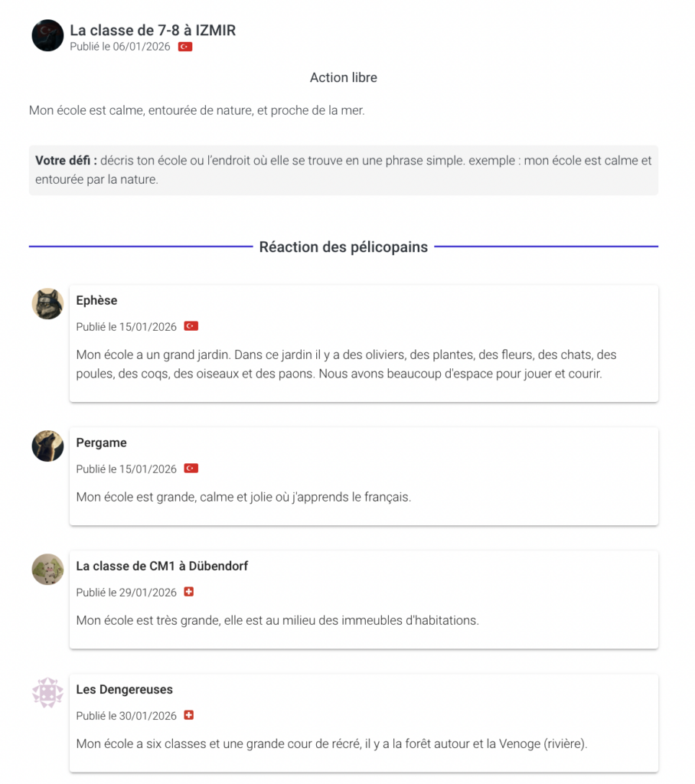Screen dimensions: 695x784
Task: Click Les Dengereuses' pink patterned avatar
Action: point(47,692)
